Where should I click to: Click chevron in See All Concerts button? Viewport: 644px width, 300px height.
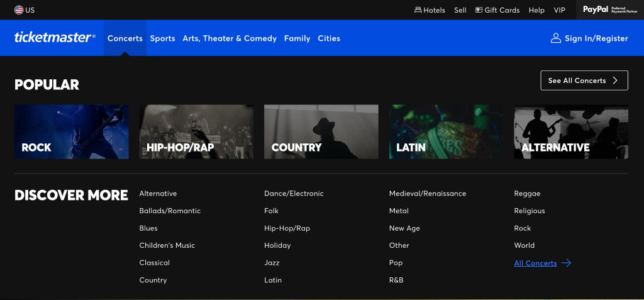615,81
